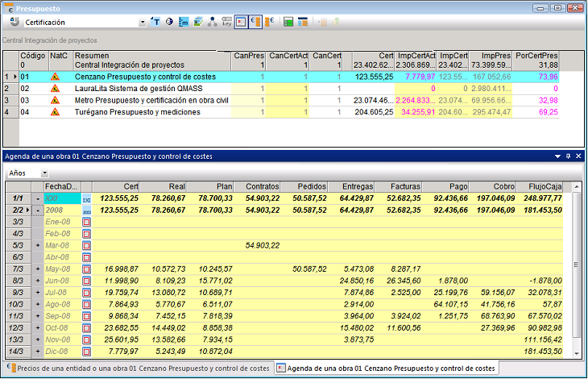Viewport: 588px width, 379px height.
Task: Select the 'Agenda de una obra' bottom tab
Action: coord(387,369)
